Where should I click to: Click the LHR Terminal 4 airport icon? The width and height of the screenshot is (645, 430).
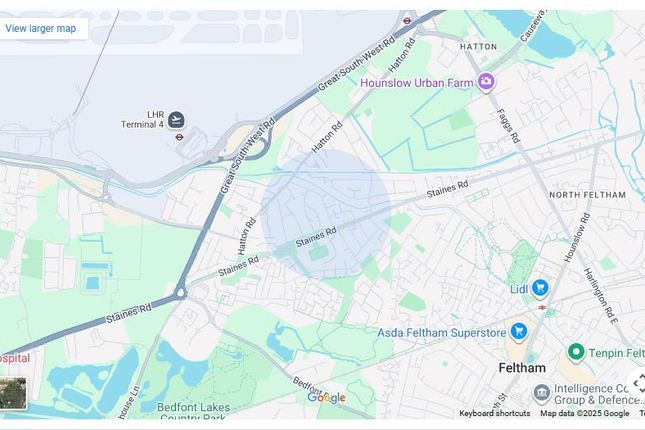[176, 120]
